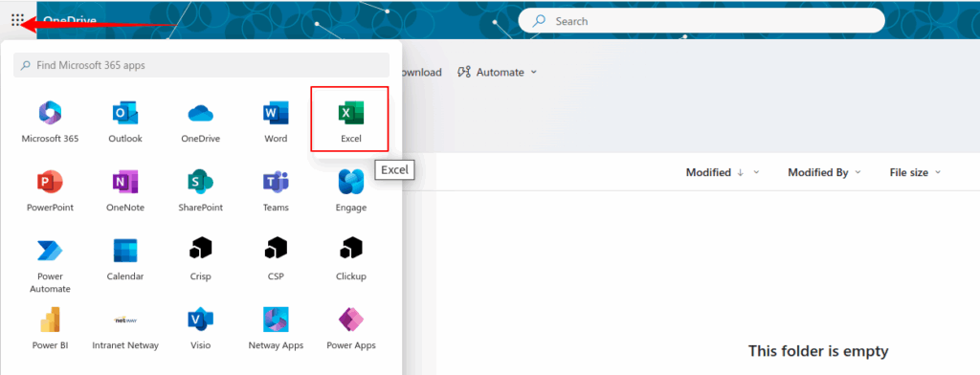Launch Power BI app
The image size is (980, 375).
point(50,328)
